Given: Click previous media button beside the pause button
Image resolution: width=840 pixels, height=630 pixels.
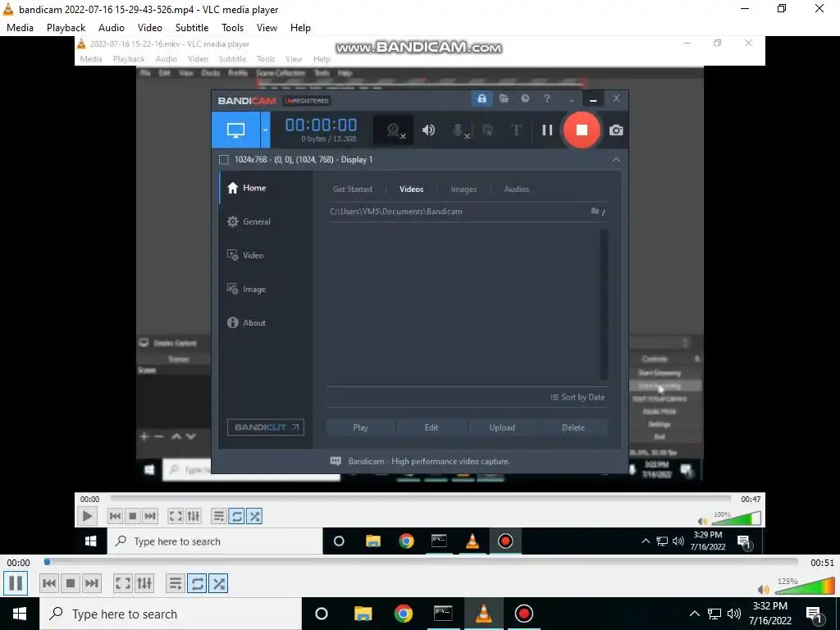Looking at the screenshot, I should coord(49,583).
